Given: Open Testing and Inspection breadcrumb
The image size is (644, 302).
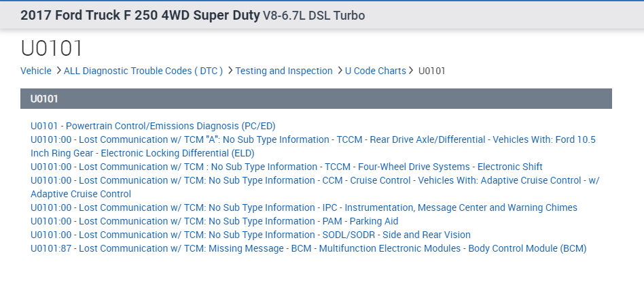Looking at the screenshot, I should click(x=284, y=71).
